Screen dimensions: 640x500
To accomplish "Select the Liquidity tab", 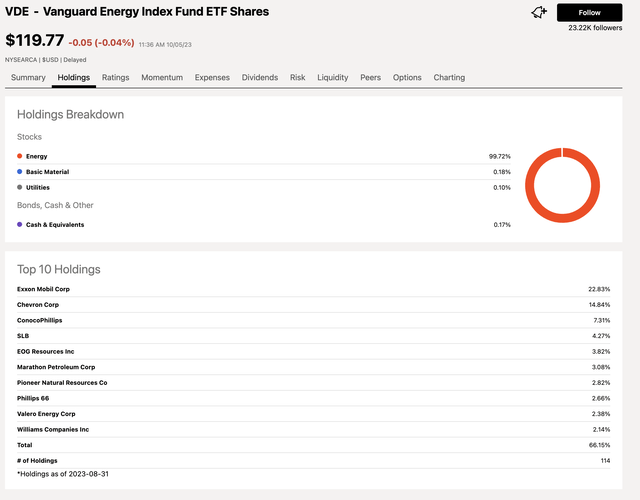I will (x=333, y=77).
